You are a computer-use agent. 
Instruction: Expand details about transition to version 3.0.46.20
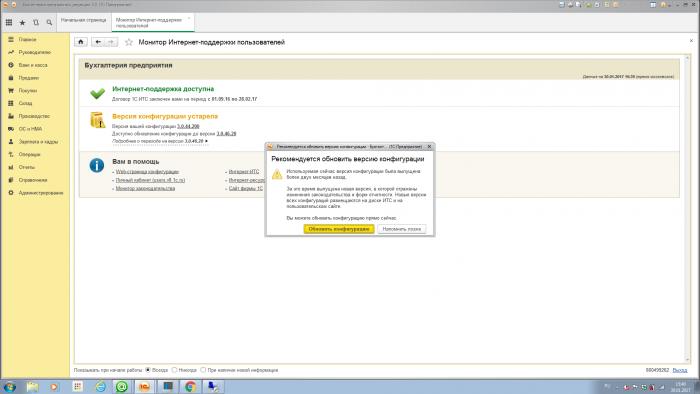(160, 141)
